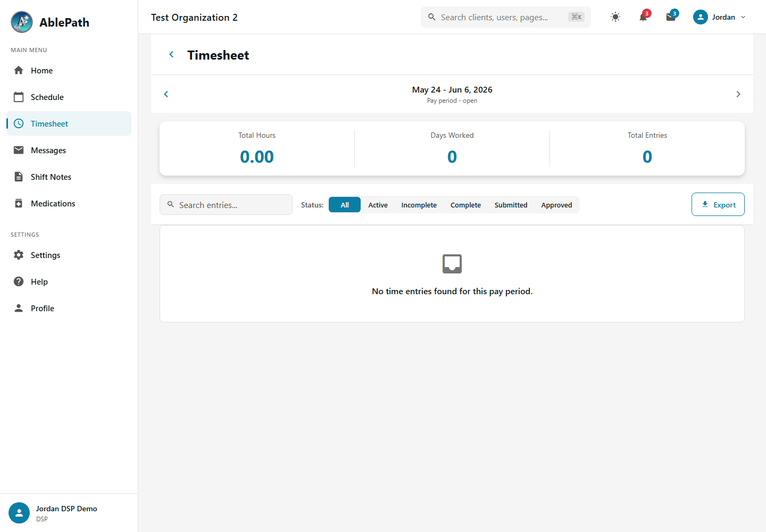Open the Profile person icon

[x=19, y=308]
